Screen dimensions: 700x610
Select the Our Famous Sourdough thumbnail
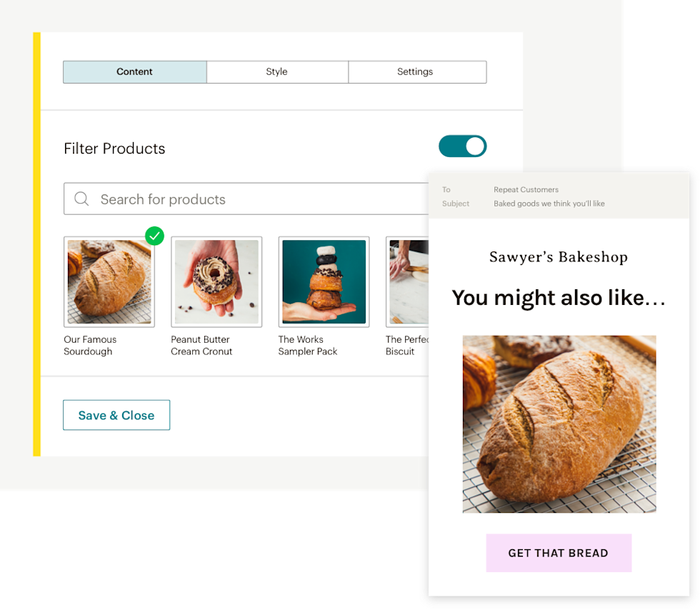[x=109, y=281]
